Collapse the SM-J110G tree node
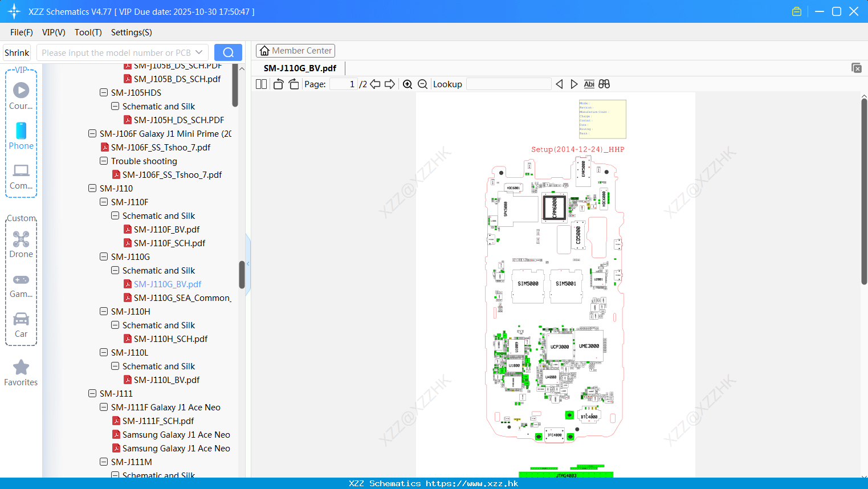This screenshot has height=489, width=868. coord(104,256)
